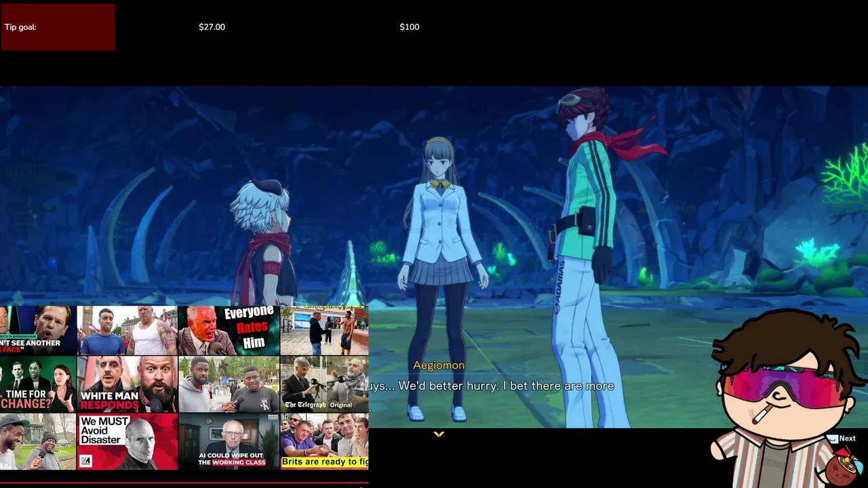Click the $27.00 tip amount

(212, 27)
